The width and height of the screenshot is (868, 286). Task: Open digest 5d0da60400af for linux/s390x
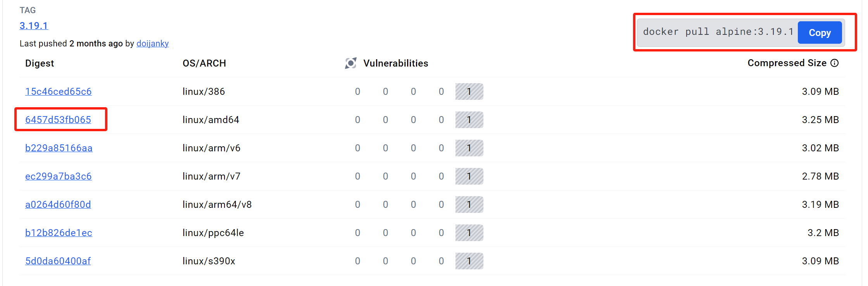58,261
